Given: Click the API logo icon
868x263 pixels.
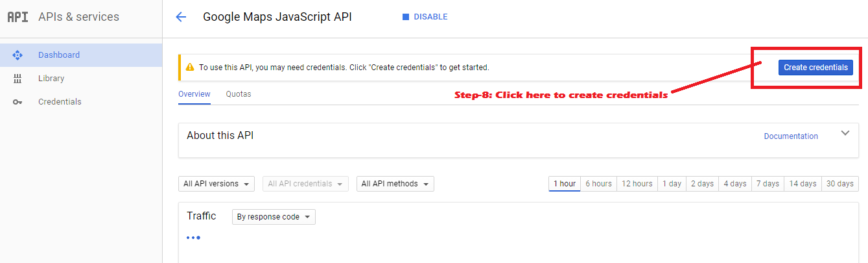Looking at the screenshot, I should point(18,18).
